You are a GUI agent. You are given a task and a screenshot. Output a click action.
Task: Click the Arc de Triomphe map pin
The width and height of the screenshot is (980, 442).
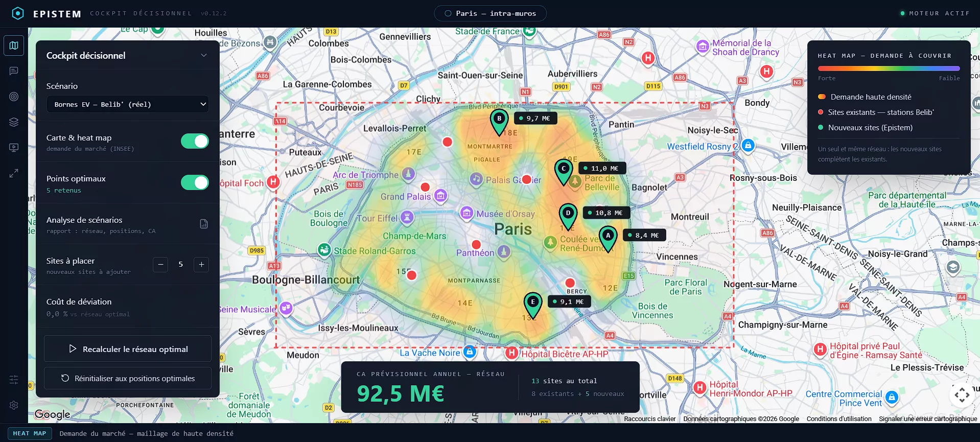point(408,174)
